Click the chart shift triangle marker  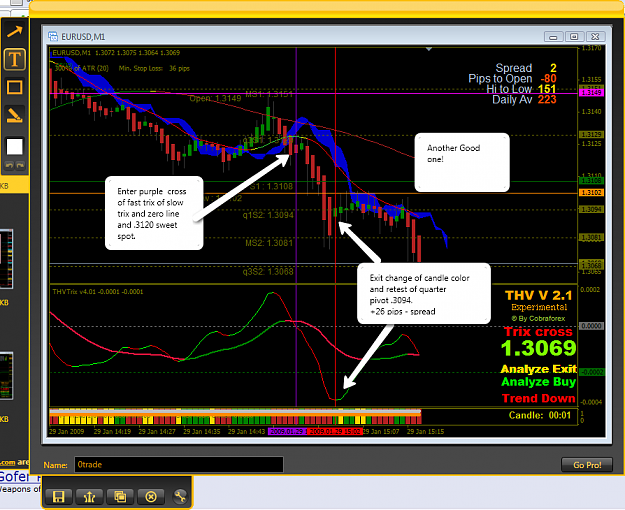click(429, 49)
